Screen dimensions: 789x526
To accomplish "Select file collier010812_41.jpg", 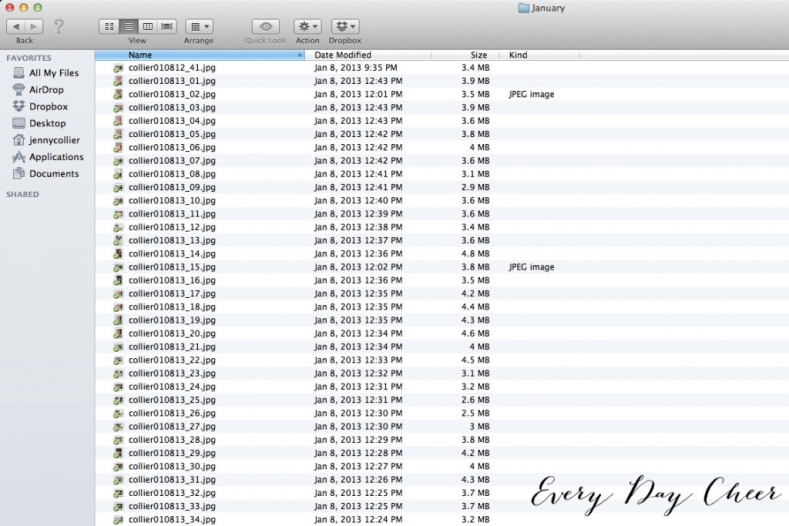I will coord(172,67).
